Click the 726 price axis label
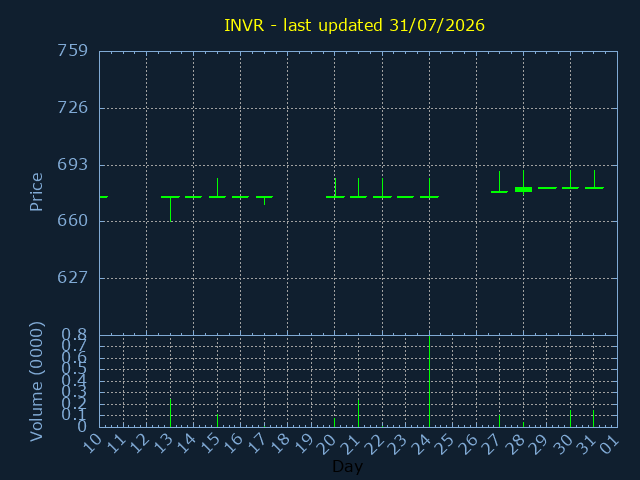Screen dimensions: 640x480 coord(72,108)
